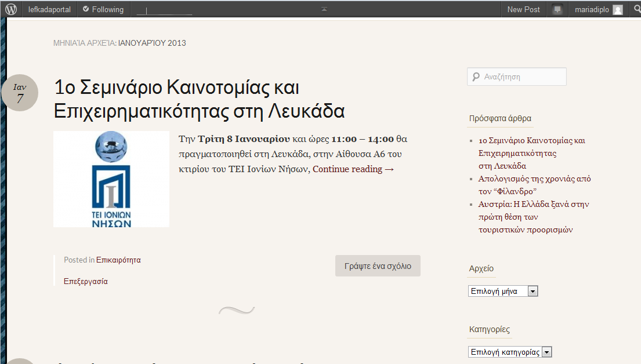Click the magnifier icon in Αναζήτηση field

coord(476,77)
